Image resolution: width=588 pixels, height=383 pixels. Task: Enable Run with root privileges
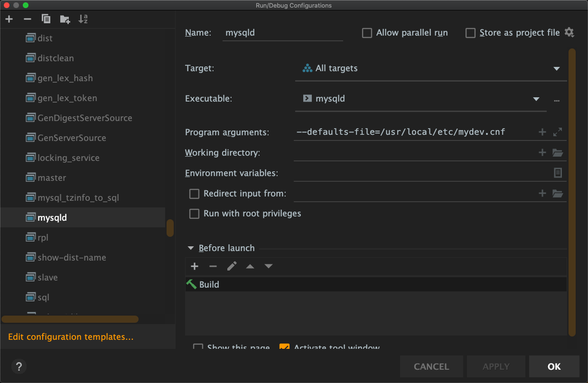(x=194, y=214)
